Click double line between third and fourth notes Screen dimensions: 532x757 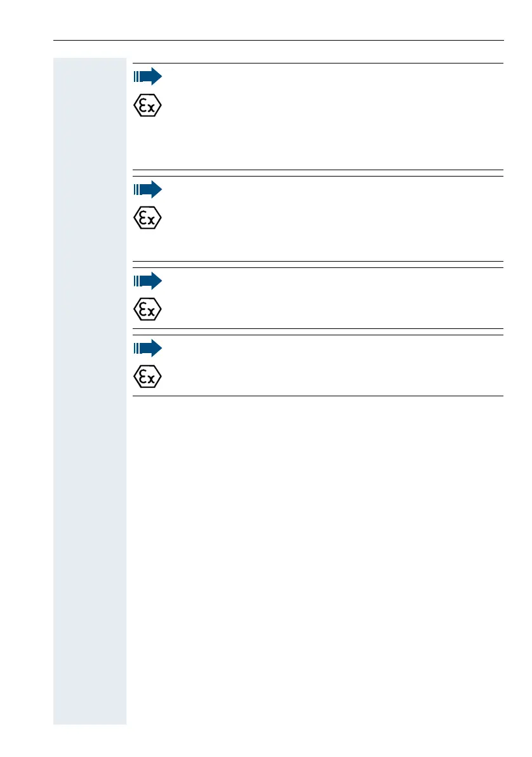[317, 332]
